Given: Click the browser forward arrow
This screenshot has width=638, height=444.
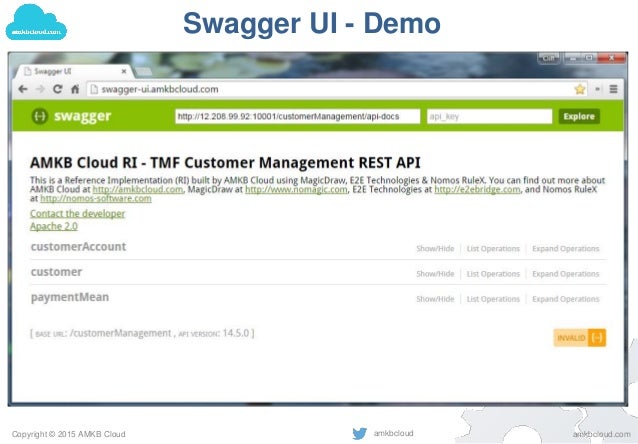Looking at the screenshot, I should tap(40, 89).
